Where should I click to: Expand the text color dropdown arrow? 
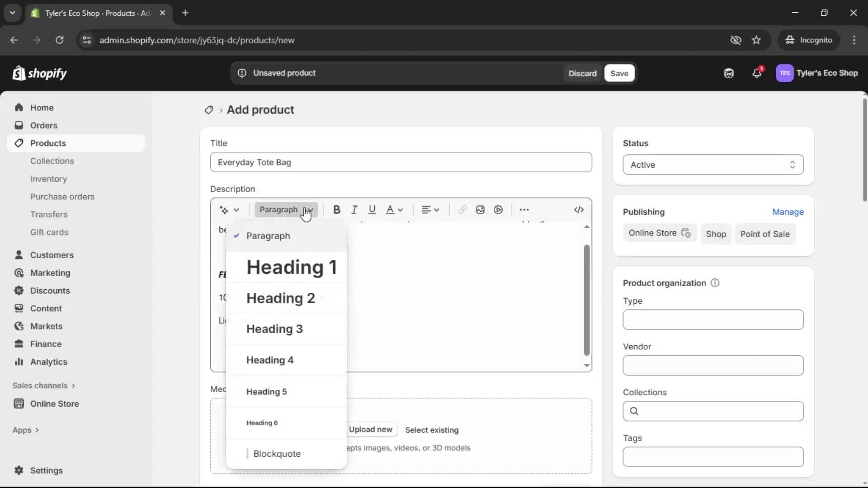point(401,210)
